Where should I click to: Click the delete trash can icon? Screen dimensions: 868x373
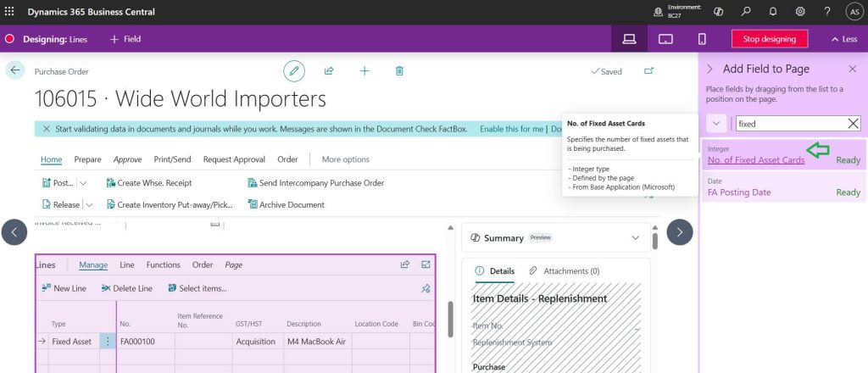(399, 71)
